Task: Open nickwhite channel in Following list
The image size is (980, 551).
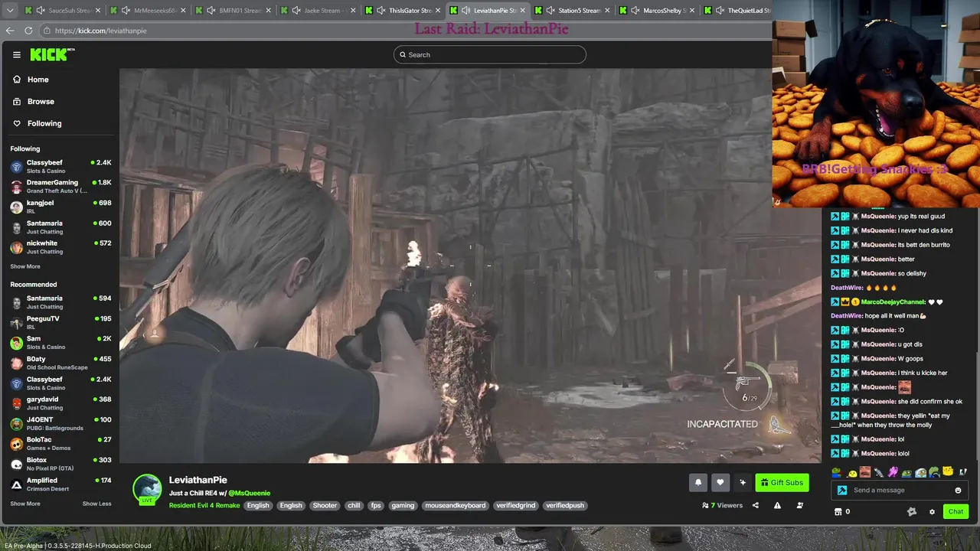Action: (61, 247)
